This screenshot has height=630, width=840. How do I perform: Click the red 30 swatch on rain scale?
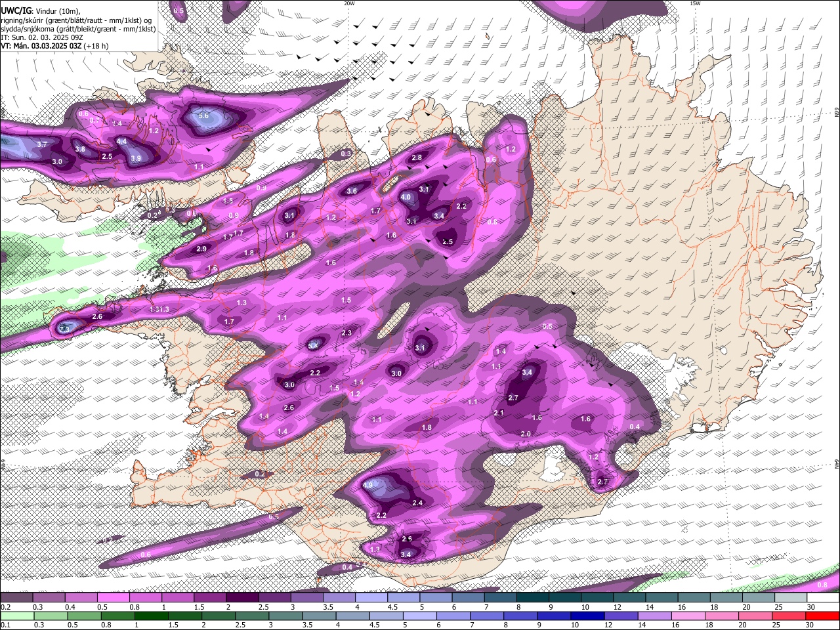[x=823, y=616]
